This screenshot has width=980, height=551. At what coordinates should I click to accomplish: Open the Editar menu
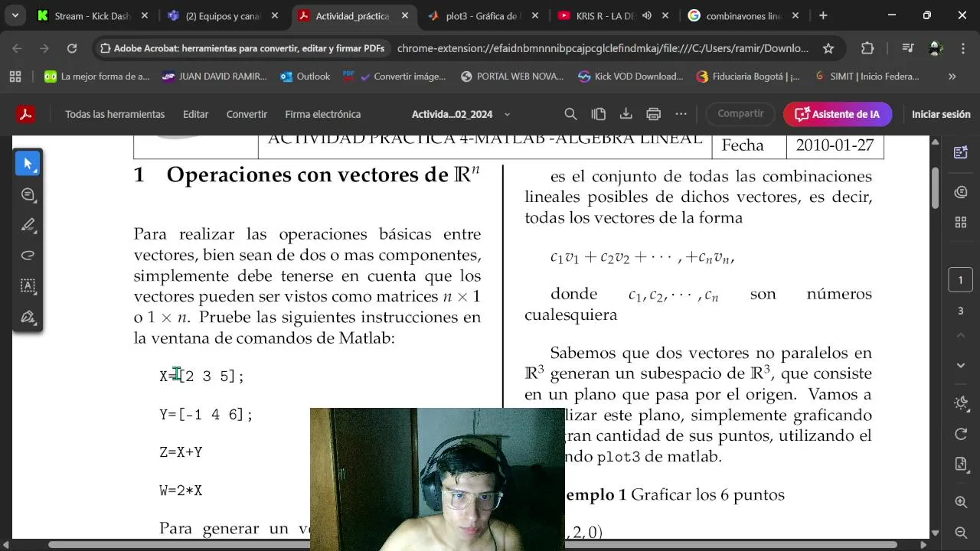point(195,114)
